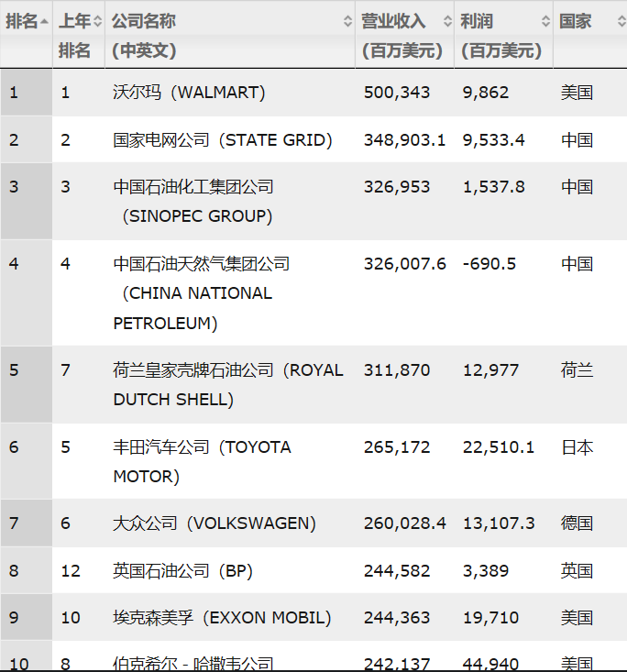Sort by the 营业收入 column arrows
Viewport: 627px width, 672px height.
447,21
